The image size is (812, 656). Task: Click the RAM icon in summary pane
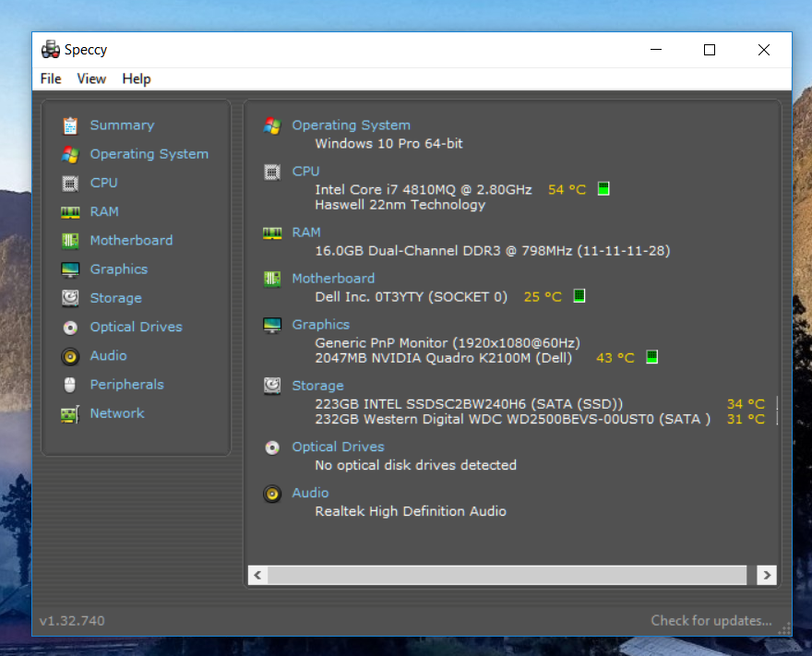(272, 233)
